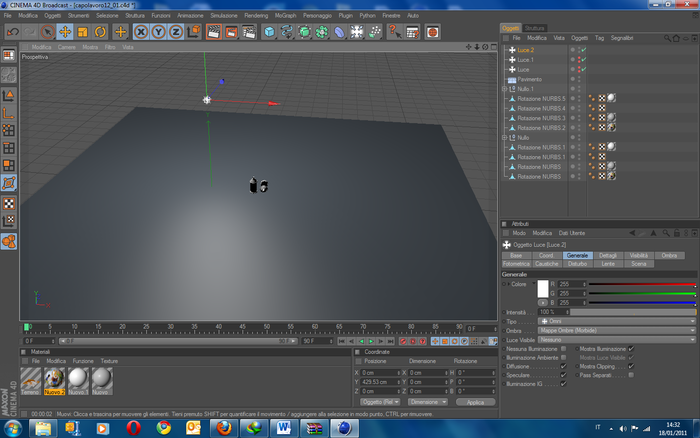The height and width of the screenshot is (438, 700).
Task: Select the Move tool in top toolbar
Action: pyautogui.click(x=65, y=32)
